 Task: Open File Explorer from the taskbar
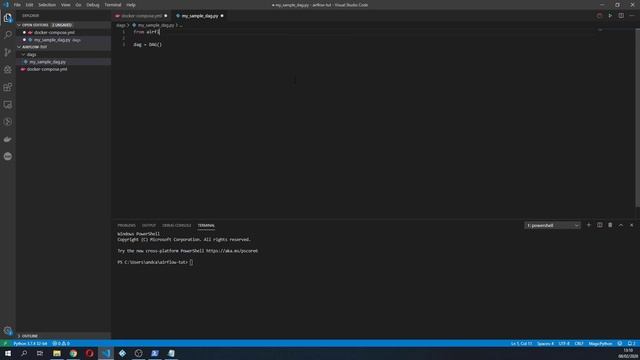click(57, 353)
